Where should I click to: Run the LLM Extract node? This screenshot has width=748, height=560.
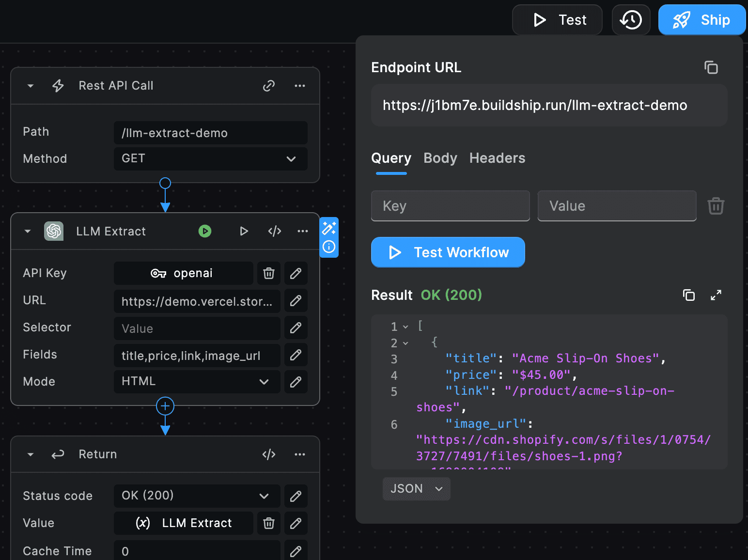[205, 231]
